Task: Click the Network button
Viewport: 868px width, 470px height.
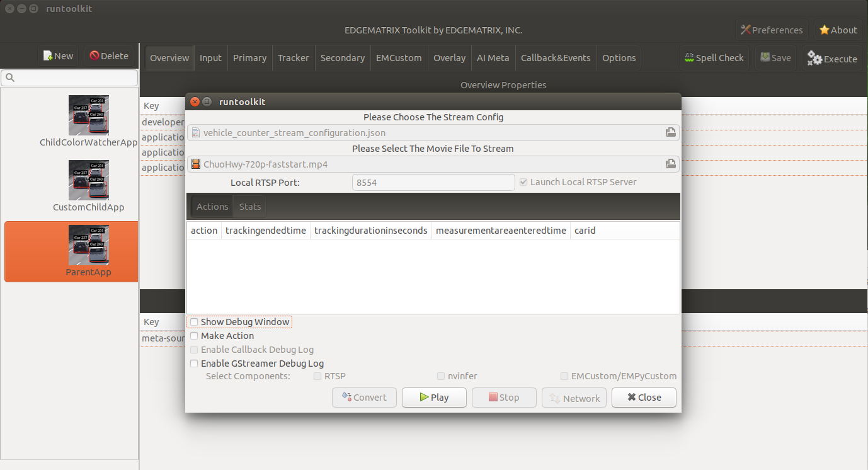Action: [x=574, y=398]
